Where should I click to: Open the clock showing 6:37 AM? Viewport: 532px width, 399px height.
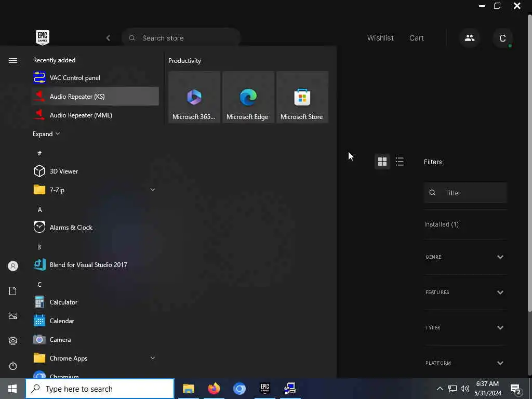[487, 389]
